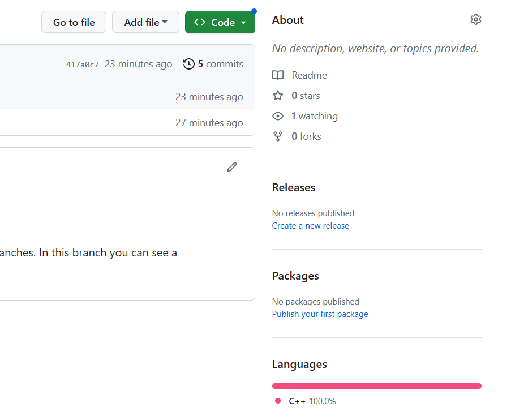Viewport: 511px width, 420px height.
Task: Open the green Code dropdown arrow
Action: pos(243,23)
